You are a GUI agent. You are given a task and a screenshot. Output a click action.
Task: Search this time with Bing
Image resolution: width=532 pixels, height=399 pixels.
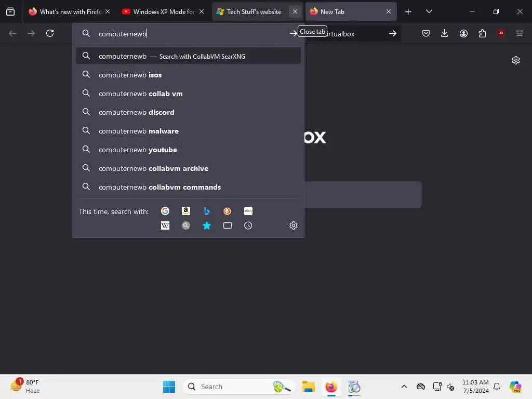(x=207, y=211)
